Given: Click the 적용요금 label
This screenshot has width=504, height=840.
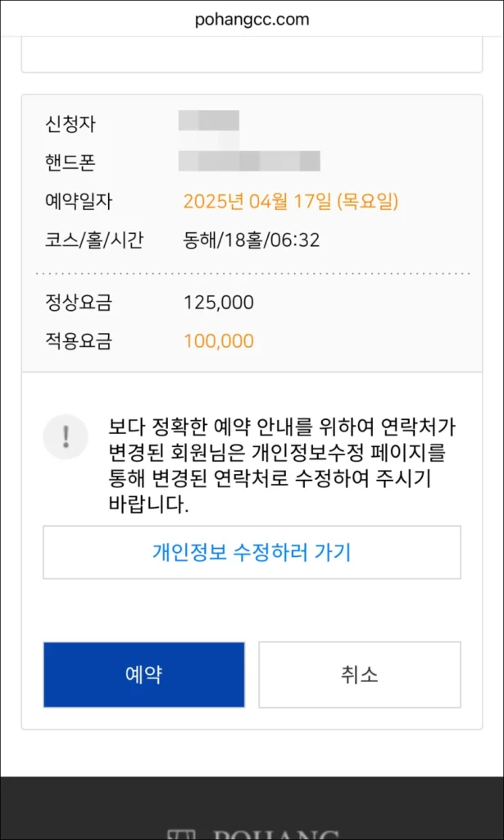Looking at the screenshot, I should pos(79,341).
